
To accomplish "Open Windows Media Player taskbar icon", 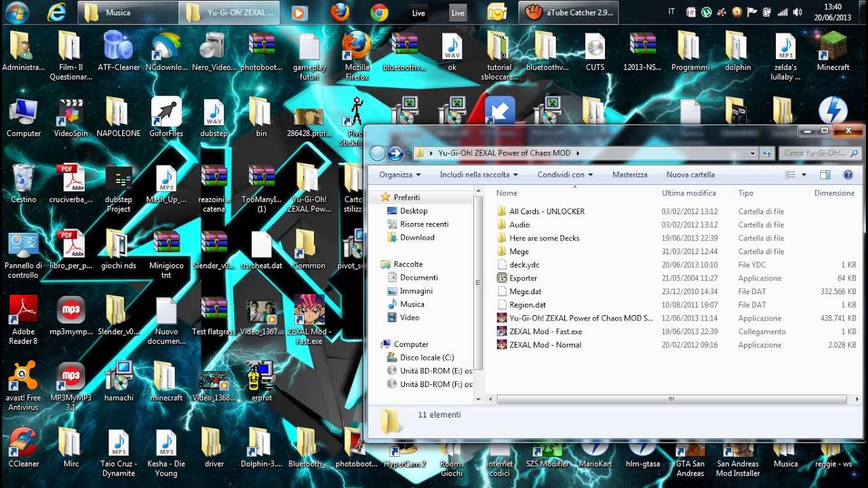I will (299, 12).
